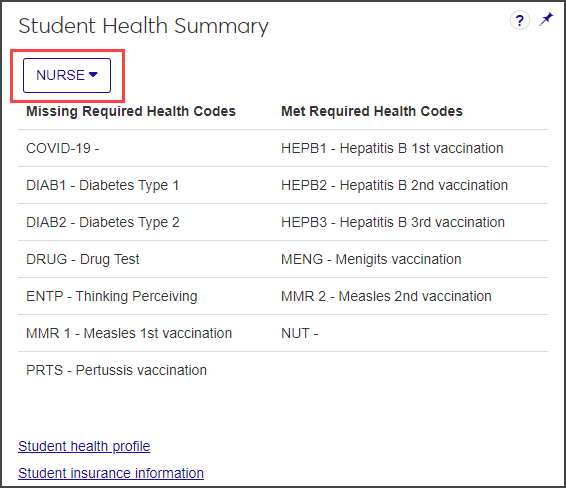Select HEPB2 - Hepatitis B 2nd vaccination

(x=394, y=186)
